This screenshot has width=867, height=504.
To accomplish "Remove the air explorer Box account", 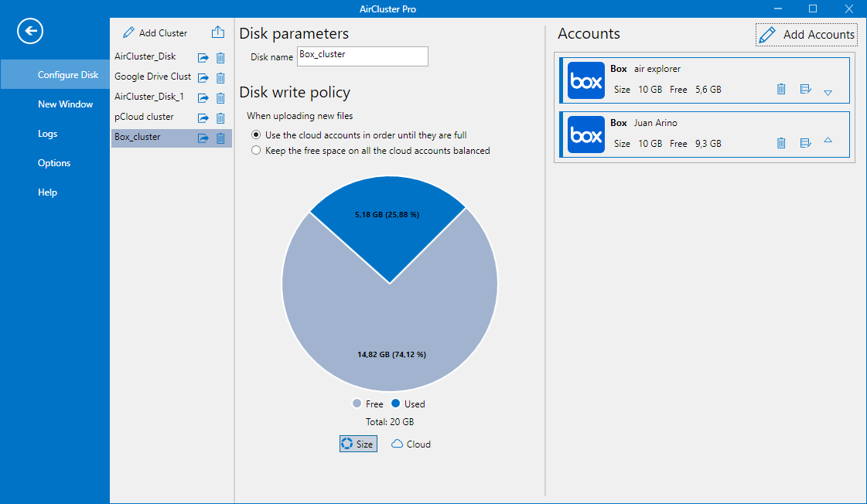I will (781, 90).
